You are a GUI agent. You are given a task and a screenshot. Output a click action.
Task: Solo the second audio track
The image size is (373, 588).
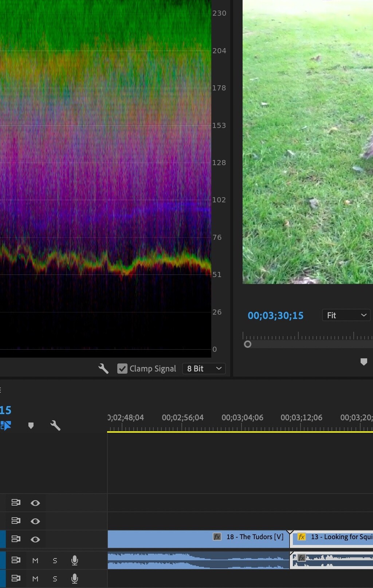[55, 579]
